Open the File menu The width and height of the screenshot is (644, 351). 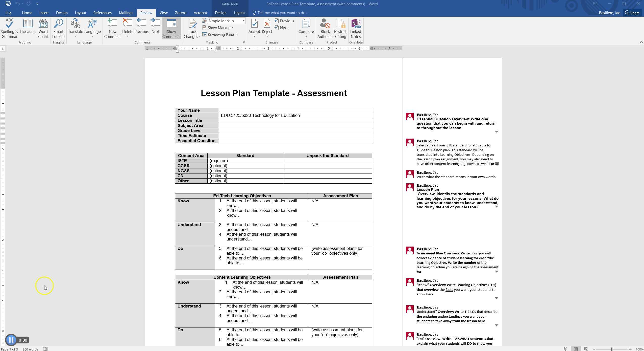pos(8,13)
